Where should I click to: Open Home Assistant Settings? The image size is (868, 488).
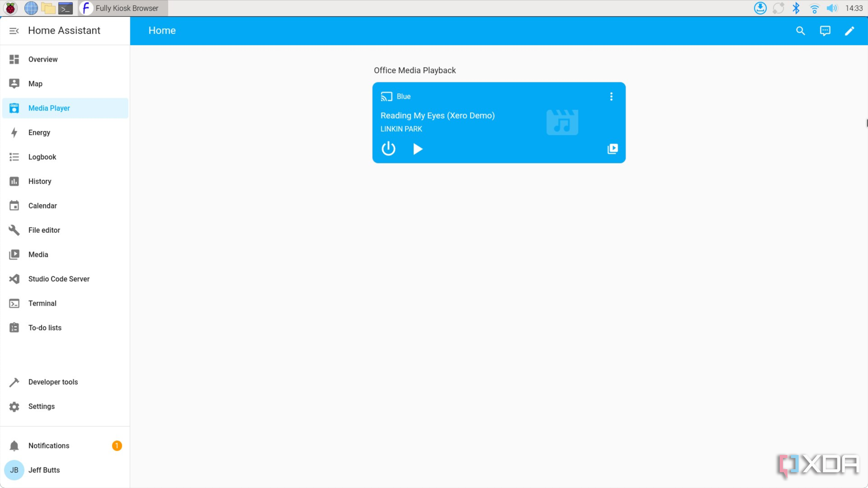pyautogui.click(x=65, y=406)
